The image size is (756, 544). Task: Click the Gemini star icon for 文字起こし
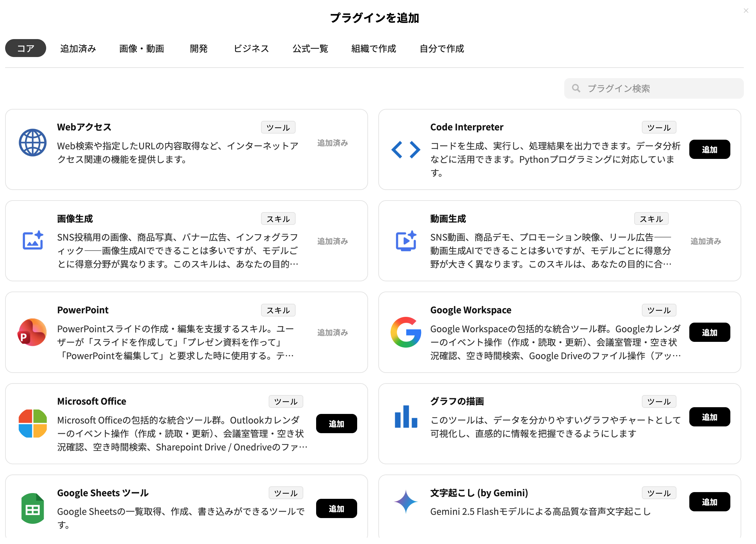click(406, 501)
